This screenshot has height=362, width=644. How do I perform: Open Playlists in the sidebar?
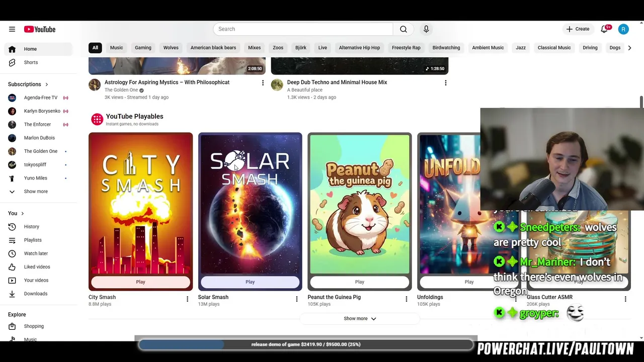click(38, 240)
